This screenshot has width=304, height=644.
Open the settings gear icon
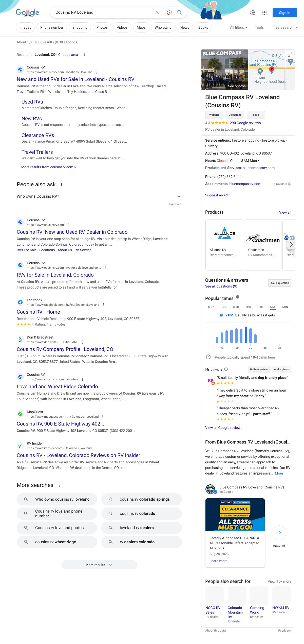[253, 13]
